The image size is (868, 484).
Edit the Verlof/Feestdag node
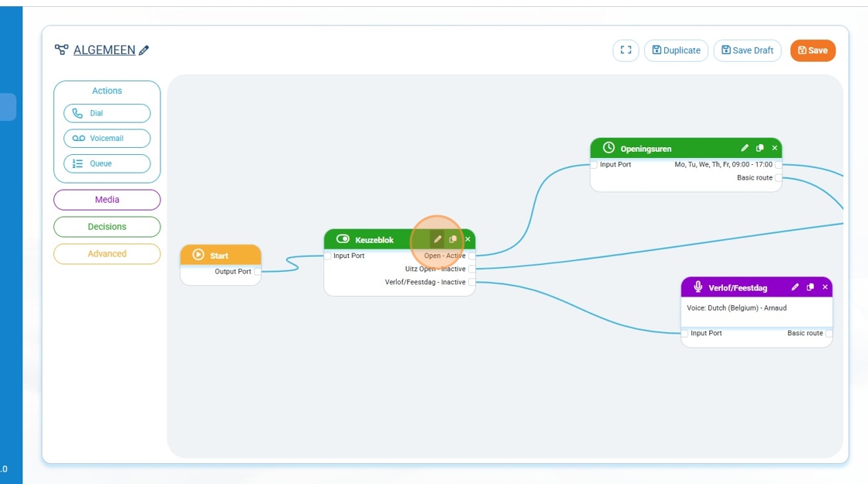795,287
